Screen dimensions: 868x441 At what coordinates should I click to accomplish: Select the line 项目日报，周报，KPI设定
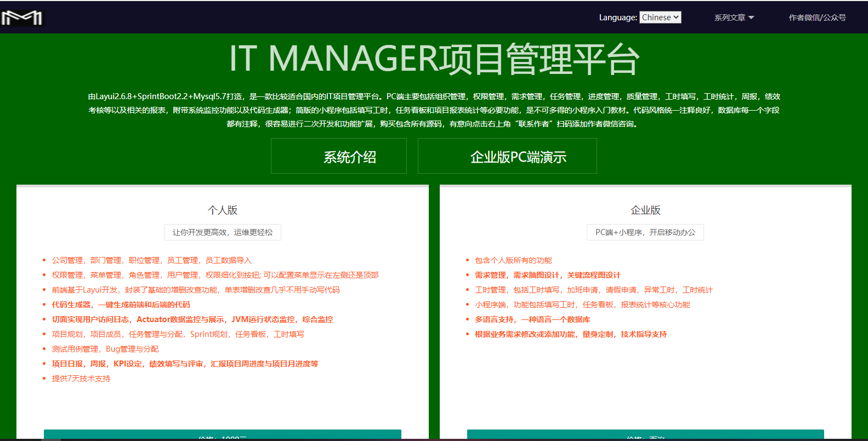pyautogui.click(x=185, y=364)
